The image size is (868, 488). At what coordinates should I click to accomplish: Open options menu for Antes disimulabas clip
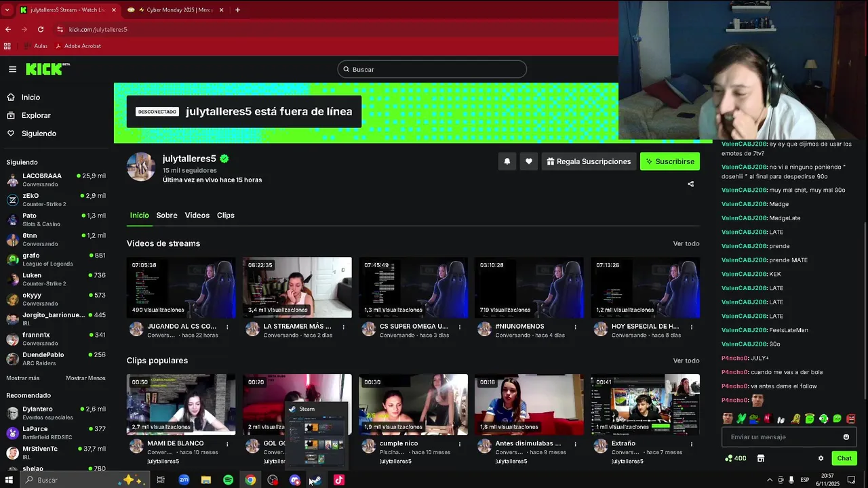coord(575,444)
